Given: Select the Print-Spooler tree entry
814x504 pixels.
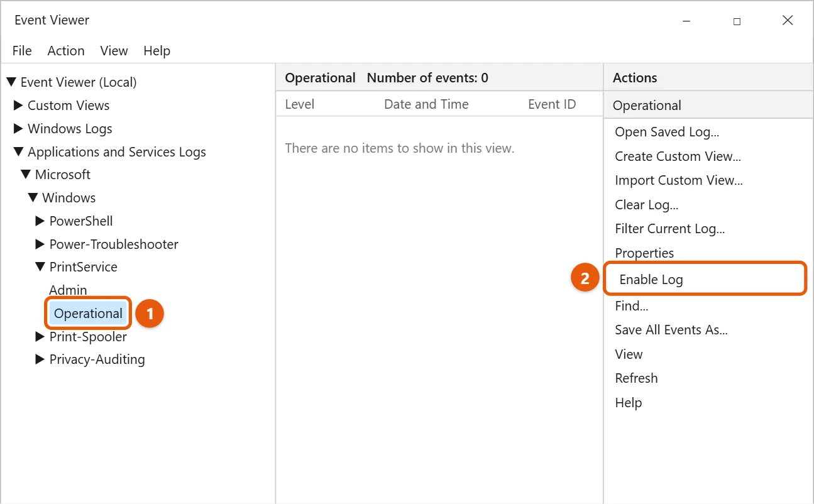Looking at the screenshot, I should pyautogui.click(x=88, y=337).
